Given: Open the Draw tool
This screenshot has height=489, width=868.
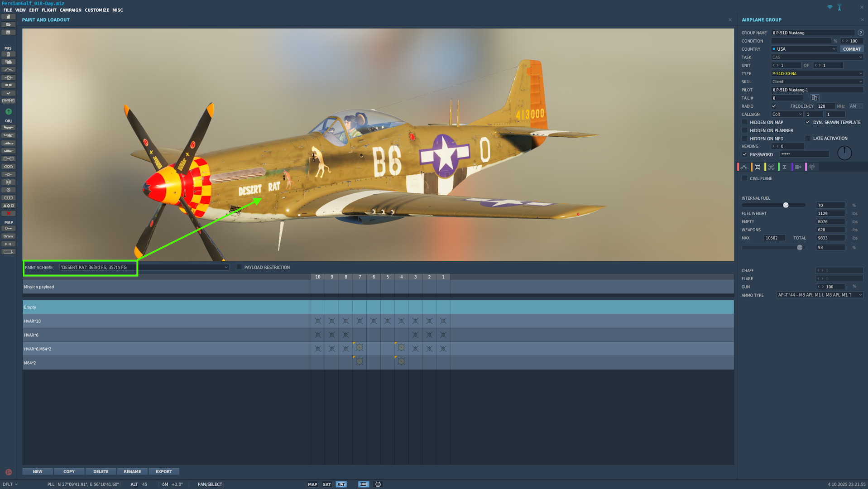Looking at the screenshot, I should pos(8,236).
